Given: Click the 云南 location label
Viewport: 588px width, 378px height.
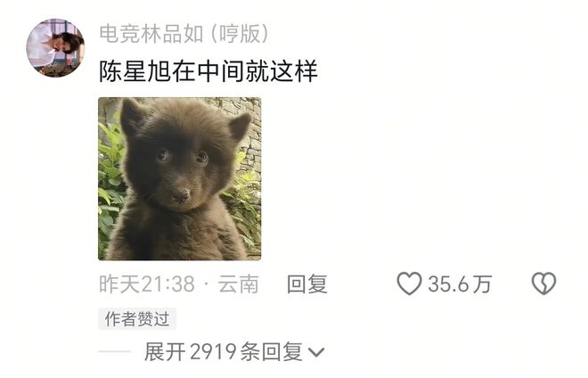Looking at the screenshot, I should pyautogui.click(x=239, y=283).
